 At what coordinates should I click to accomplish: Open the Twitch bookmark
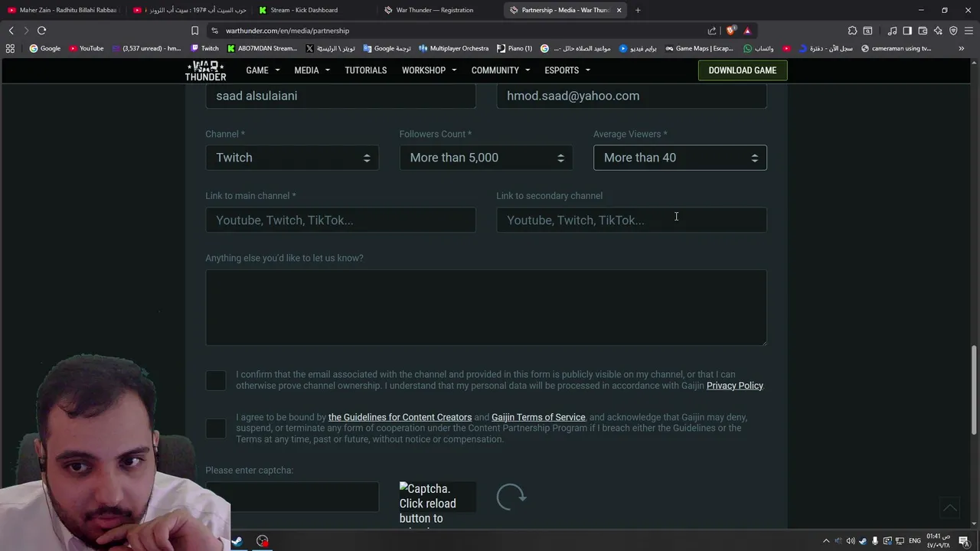(x=204, y=48)
